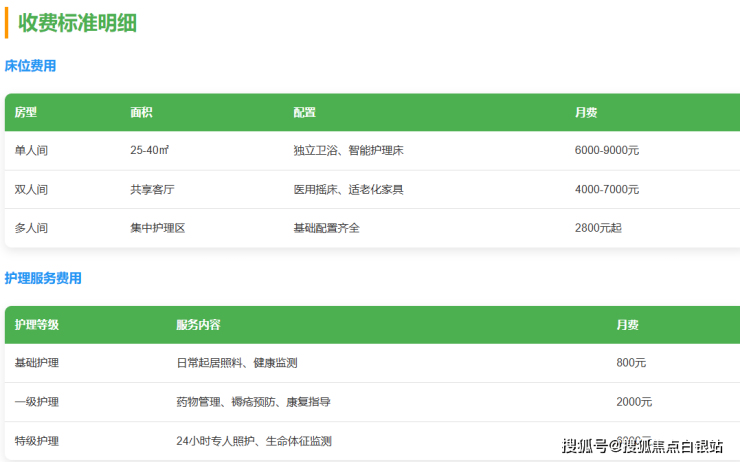Click the 基础护理 care level cell
740x462 pixels.
(x=37, y=363)
